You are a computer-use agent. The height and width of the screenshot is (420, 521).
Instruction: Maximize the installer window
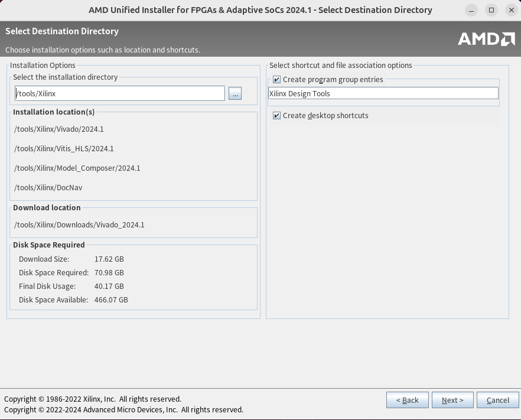(491, 10)
